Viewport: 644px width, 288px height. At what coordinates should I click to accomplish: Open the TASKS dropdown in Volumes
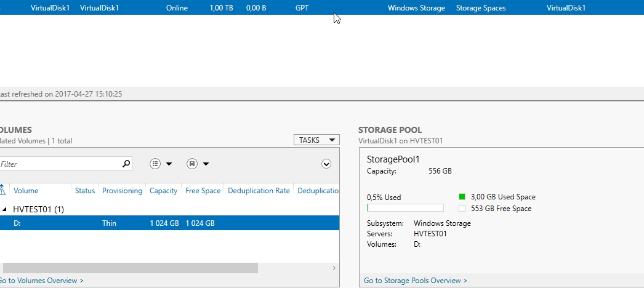[316, 140]
